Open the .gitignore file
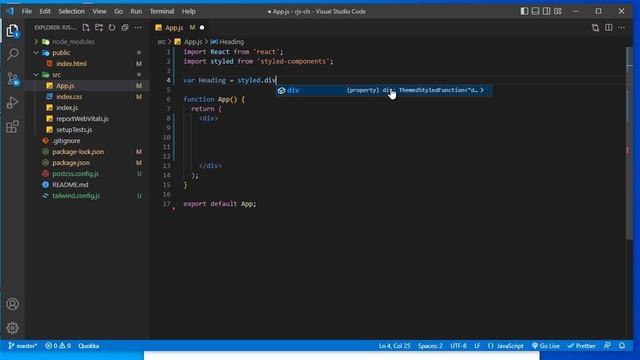640x360 pixels. 66,141
